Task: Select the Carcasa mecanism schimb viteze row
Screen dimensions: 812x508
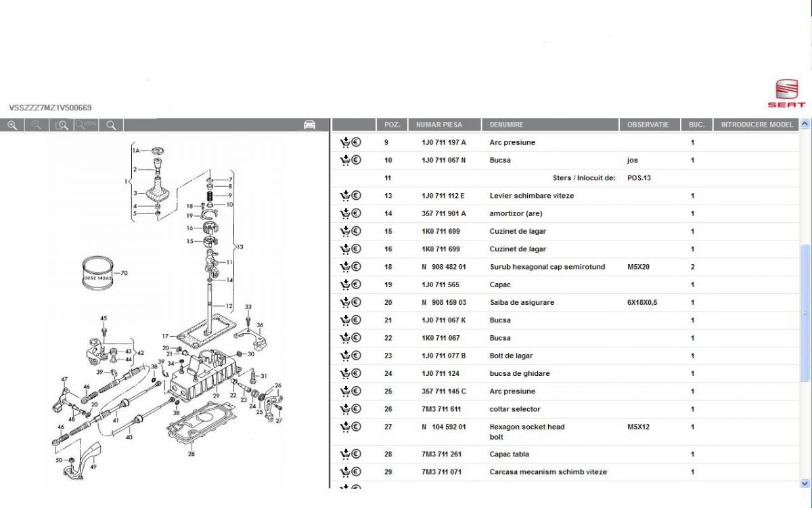Action: (x=547, y=472)
